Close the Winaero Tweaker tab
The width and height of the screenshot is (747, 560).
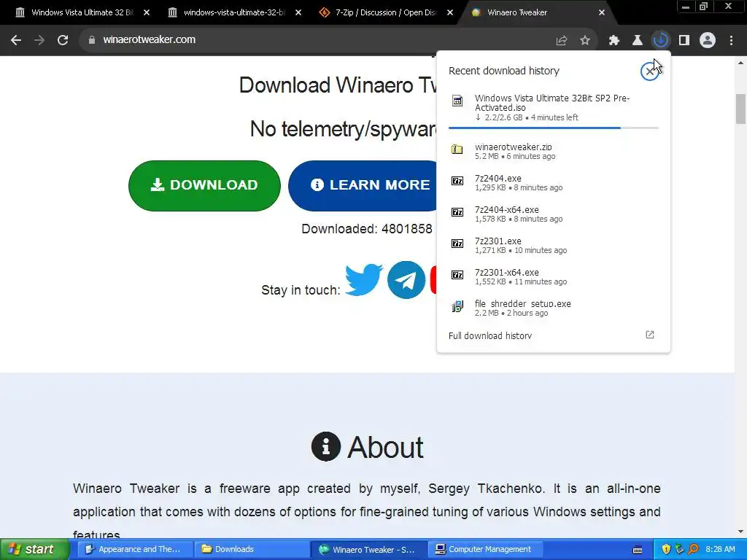tap(602, 12)
